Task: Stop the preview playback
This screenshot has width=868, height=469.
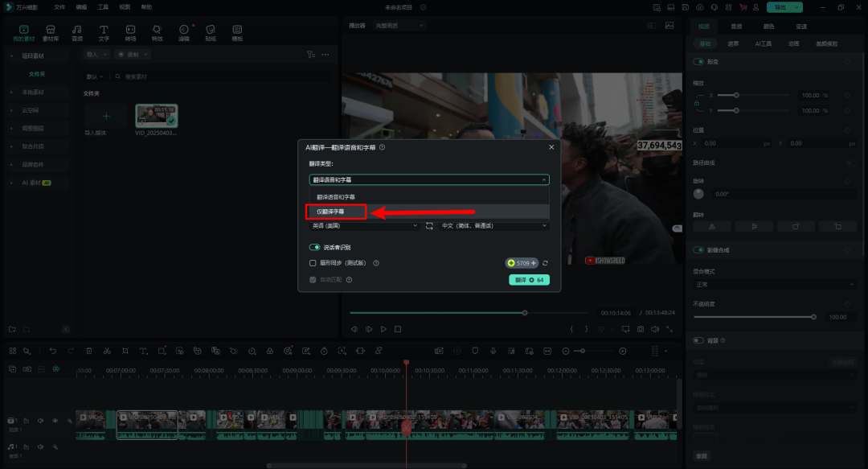Action: pos(398,329)
